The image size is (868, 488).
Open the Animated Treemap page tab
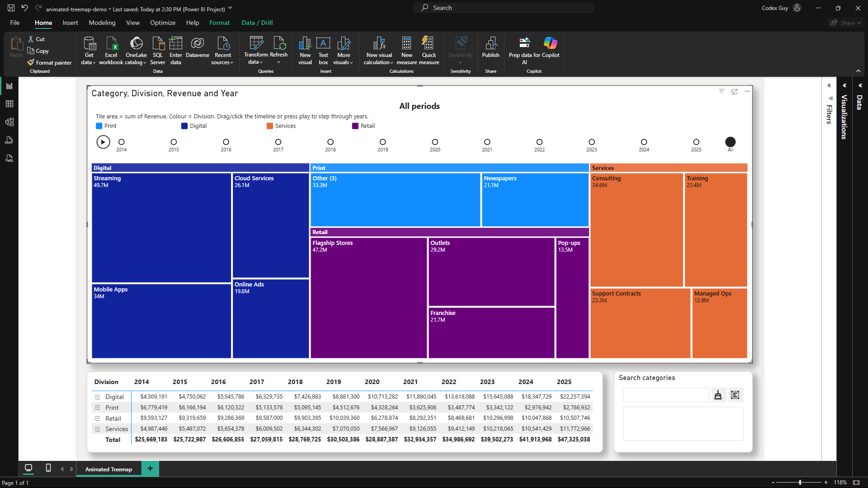coord(109,469)
